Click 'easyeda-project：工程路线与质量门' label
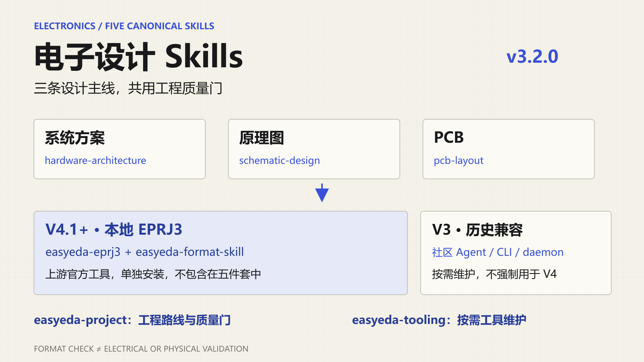644x362 pixels. (132, 320)
